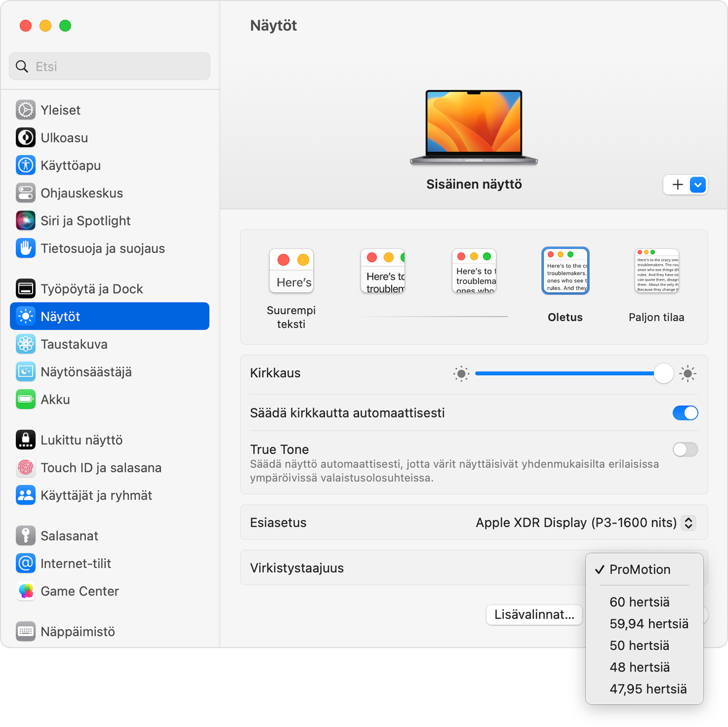Select 60 hertsiä refresh rate
728x727 pixels.
(639, 602)
